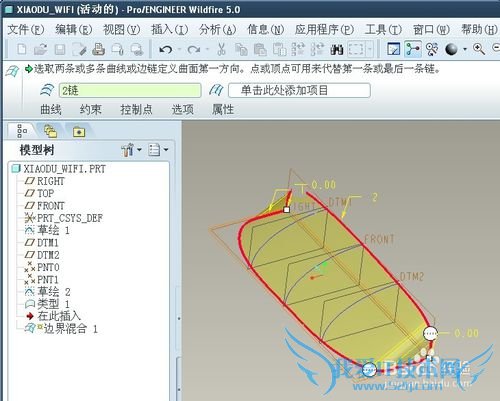Click the Paste Special icon
500x401 pixels.
(x=279, y=50)
